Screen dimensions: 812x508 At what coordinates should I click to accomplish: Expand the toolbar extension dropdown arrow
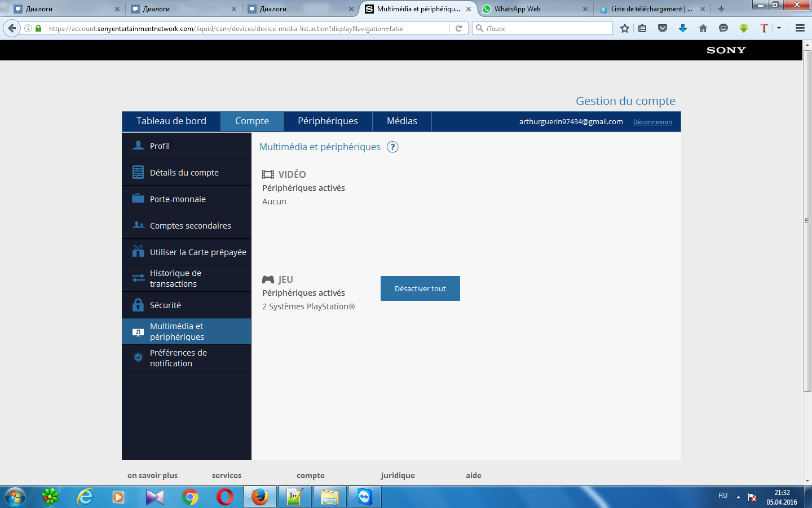(779, 28)
